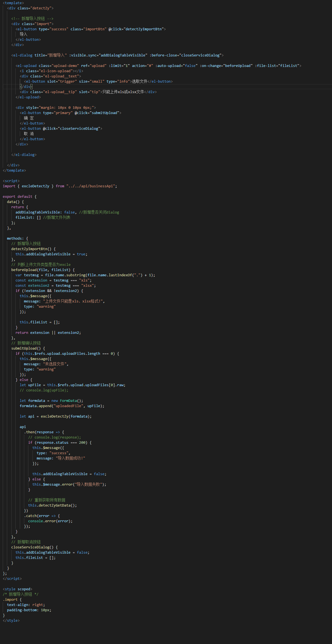The width and height of the screenshot is (332, 644).
Task: Click console.error(error) statement
Action: [x=50, y=521]
